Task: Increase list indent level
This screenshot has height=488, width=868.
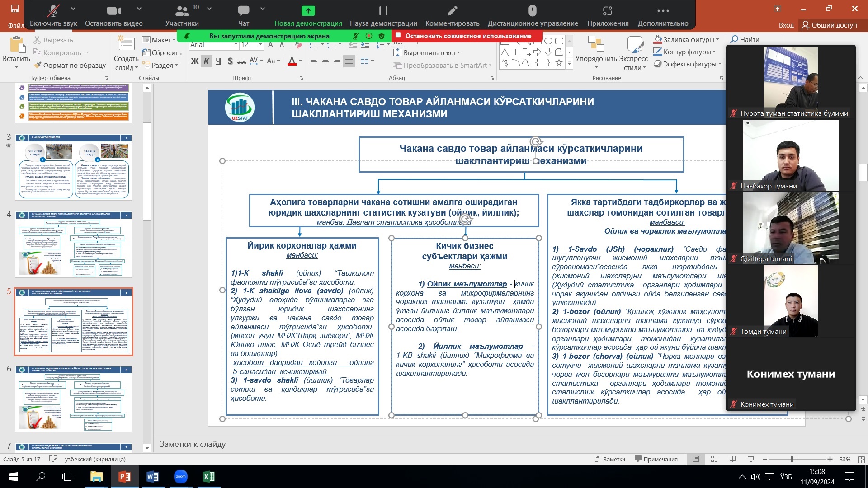Action: (x=364, y=45)
